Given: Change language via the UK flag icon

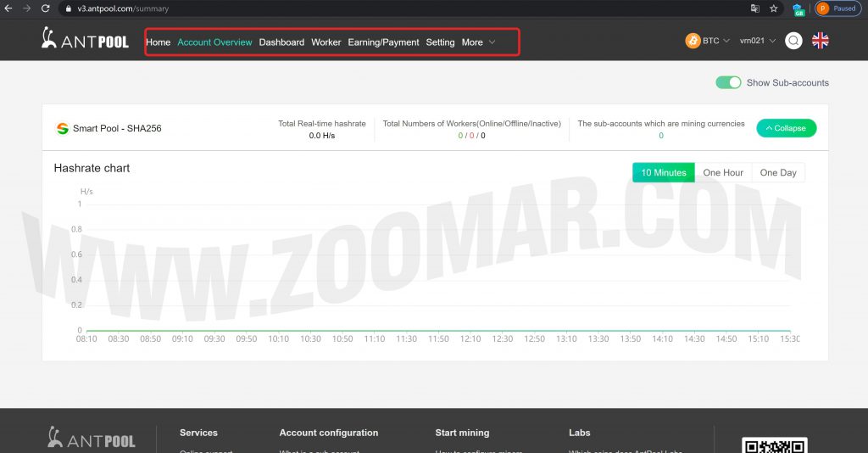Looking at the screenshot, I should point(820,41).
